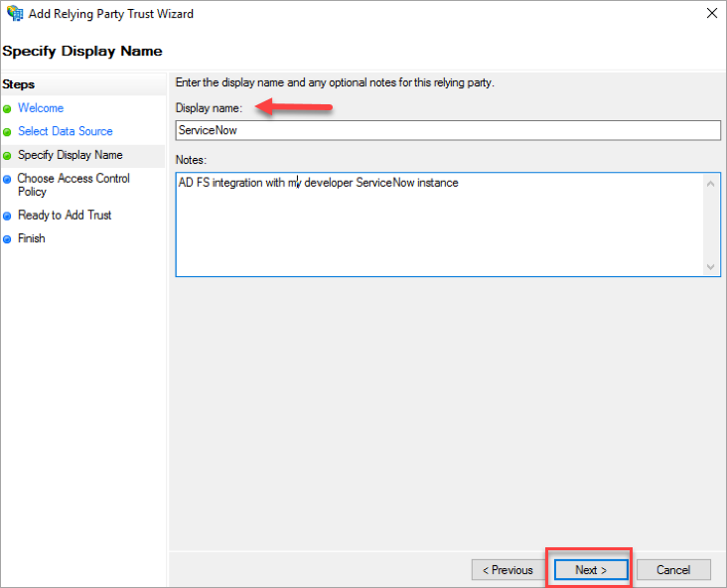Open the Welcome step link
Screen dimensions: 727x588
pos(41,108)
